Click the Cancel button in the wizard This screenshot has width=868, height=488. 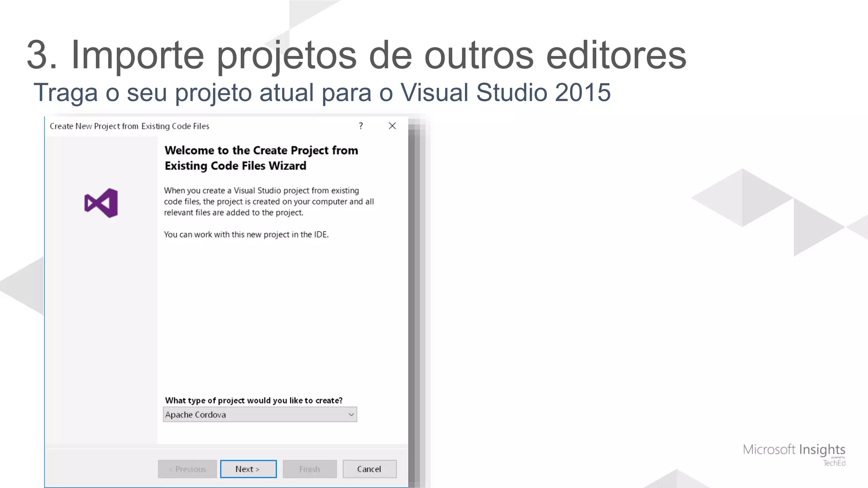tap(370, 469)
